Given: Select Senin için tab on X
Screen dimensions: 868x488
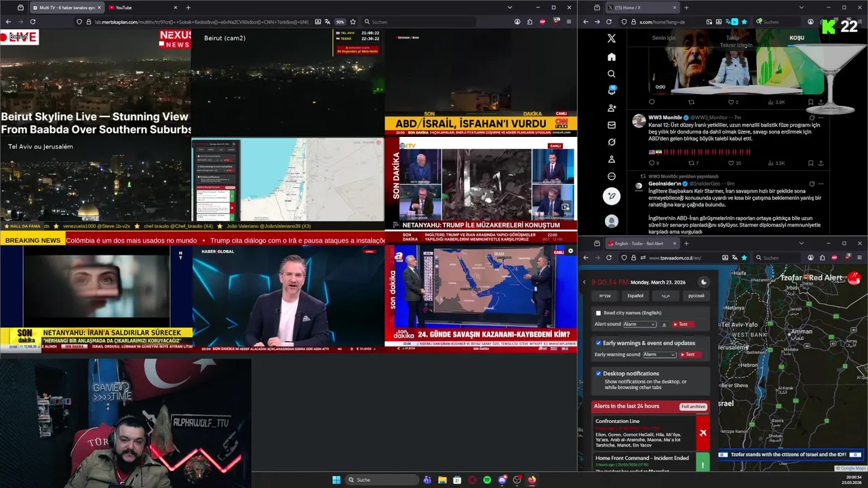Looking at the screenshot, I should (664, 38).
